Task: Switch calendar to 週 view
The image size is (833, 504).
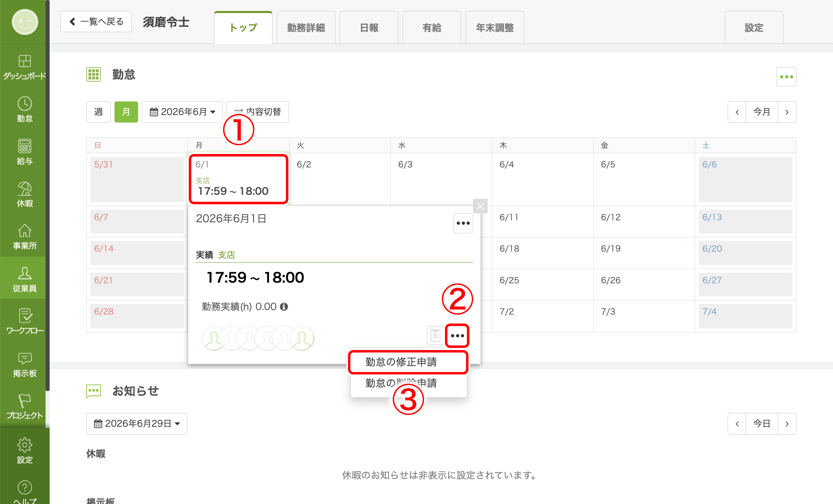Action: (x=98, y=112)
